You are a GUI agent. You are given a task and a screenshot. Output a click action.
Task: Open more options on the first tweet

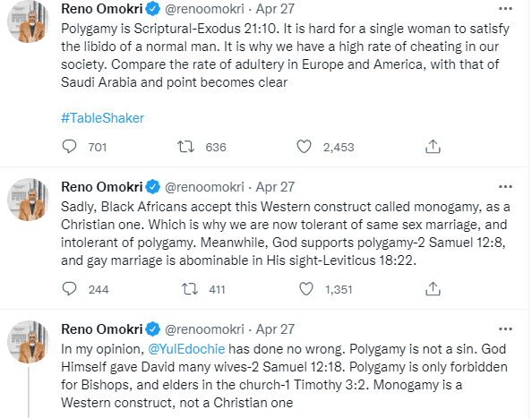[x=505, y=9]
